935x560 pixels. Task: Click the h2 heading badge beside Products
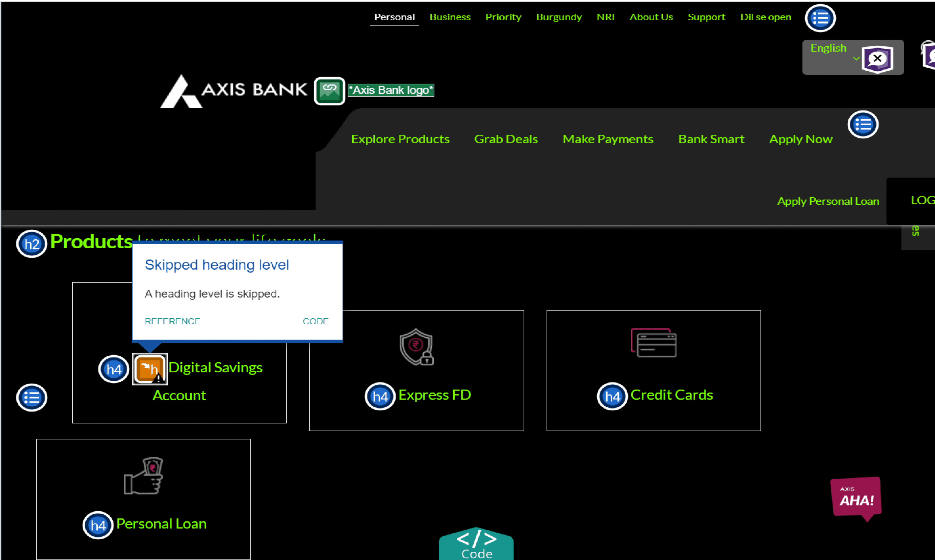pos(32,244)
